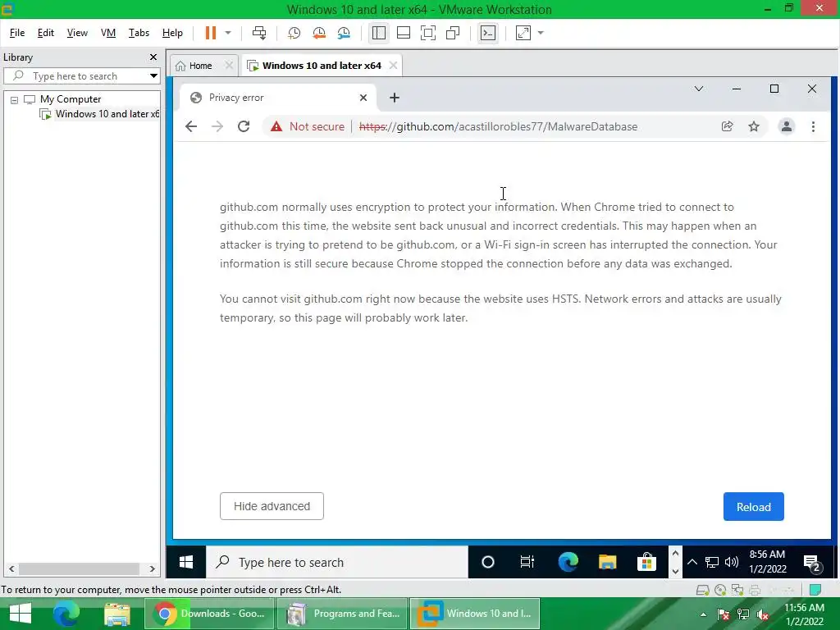Open Microsoft Store in guest taskbar
The width and height of the screenshot is (840, 630).
646,562
